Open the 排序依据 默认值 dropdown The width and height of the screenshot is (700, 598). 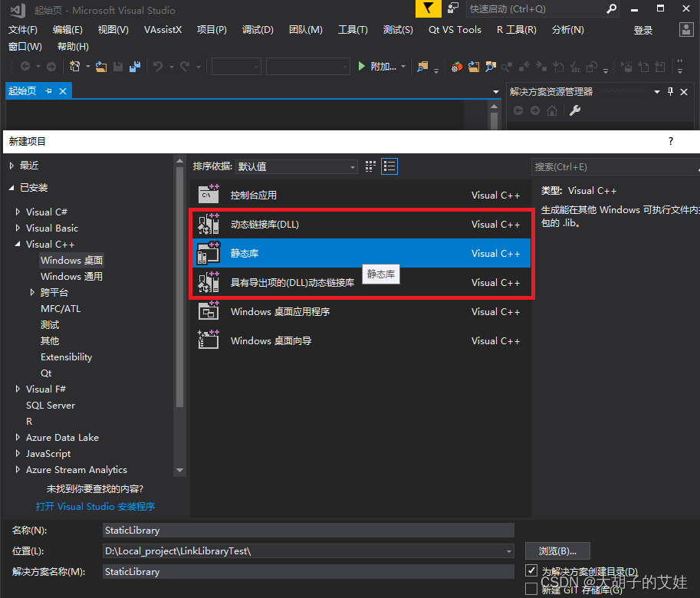click(297, 166)
